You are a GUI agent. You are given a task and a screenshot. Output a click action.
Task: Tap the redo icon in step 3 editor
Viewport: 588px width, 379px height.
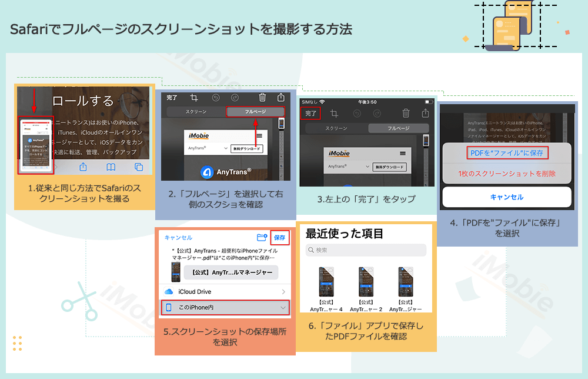(x=377, y=114)
